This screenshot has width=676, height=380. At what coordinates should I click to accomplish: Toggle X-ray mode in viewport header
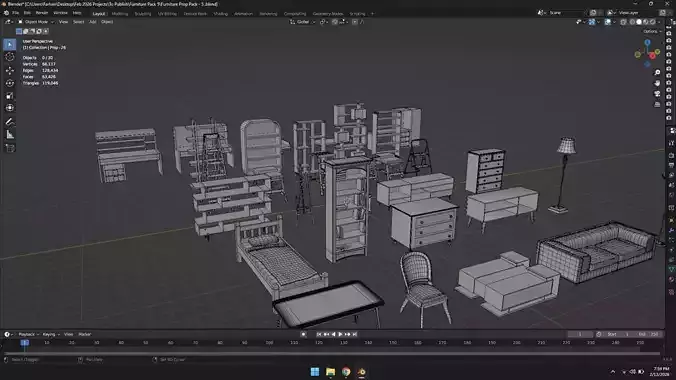[x=623, y=22]
